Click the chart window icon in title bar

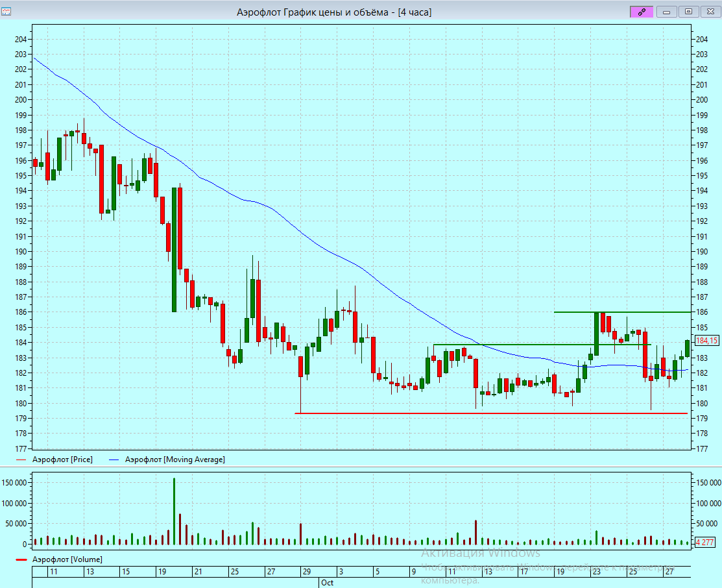(6, 12)
